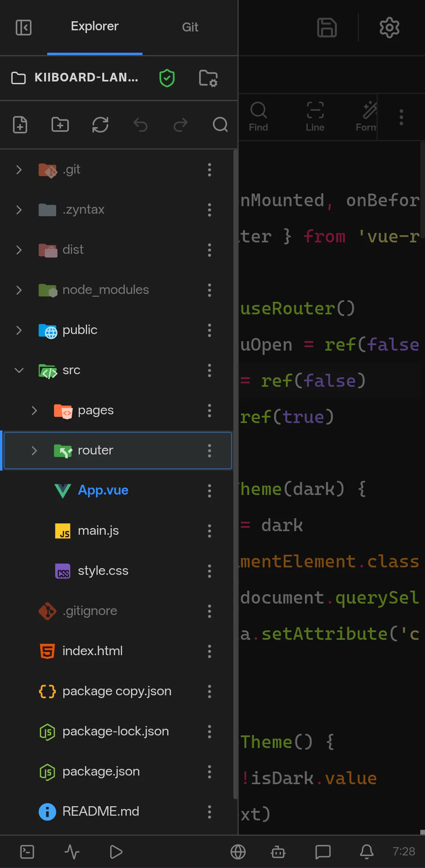Click the Format wand tool
Viewport: 425px width, 868px height.
367,117
